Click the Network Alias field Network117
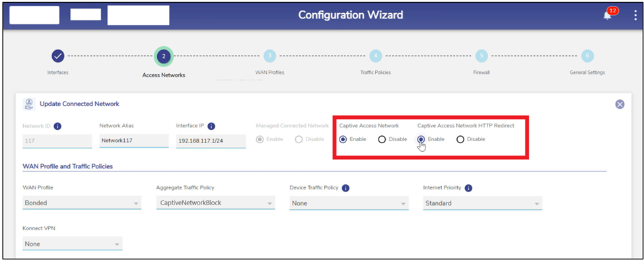Image resolution: width=644 pixels, height=260 pixels. coord(134,141)
